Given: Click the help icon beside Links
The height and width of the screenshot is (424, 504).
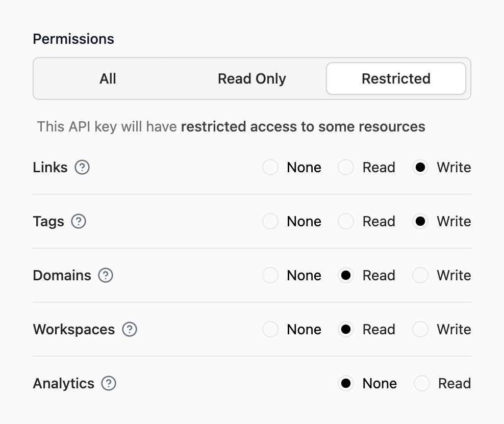Looking at the screenshot, I should [82, 168].
